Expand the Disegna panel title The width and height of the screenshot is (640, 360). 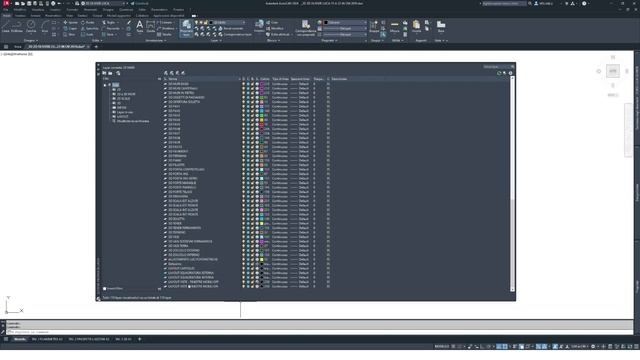[30, 40]
